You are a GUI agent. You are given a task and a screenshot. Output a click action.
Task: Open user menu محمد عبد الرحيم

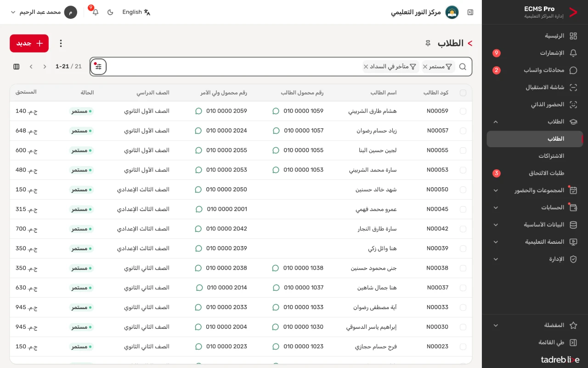(44, 12)
